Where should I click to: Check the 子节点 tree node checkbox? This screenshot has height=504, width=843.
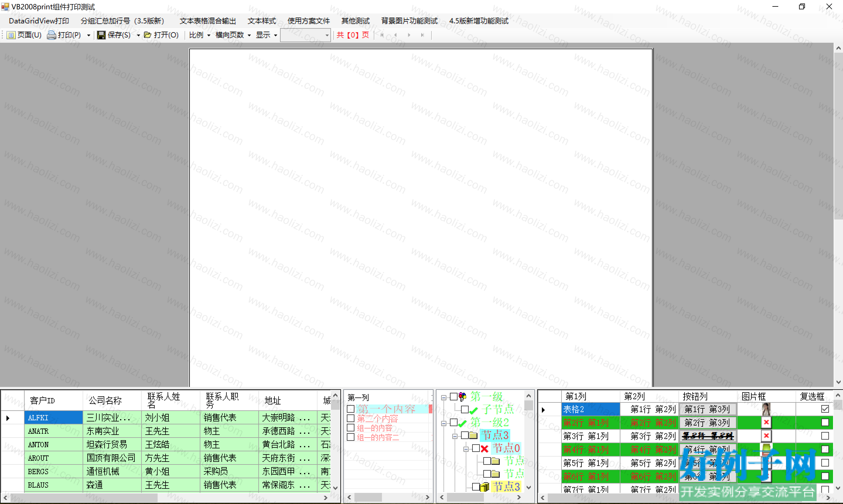point(465,409)
